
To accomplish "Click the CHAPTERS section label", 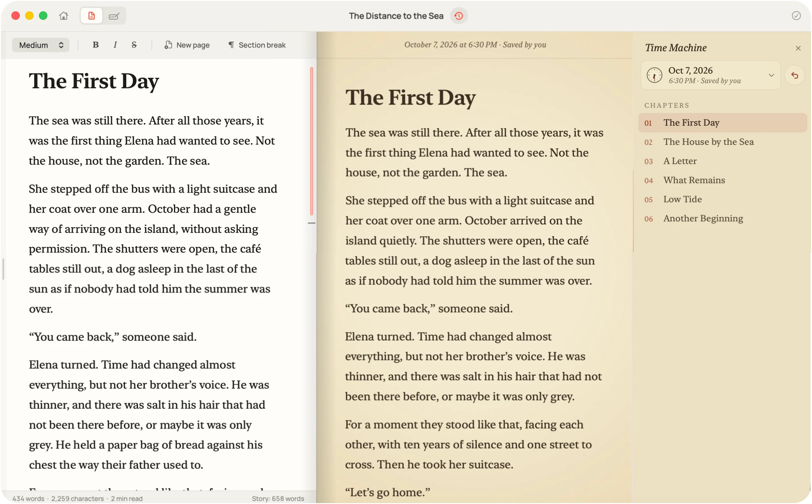I will [x=667, y=105].
